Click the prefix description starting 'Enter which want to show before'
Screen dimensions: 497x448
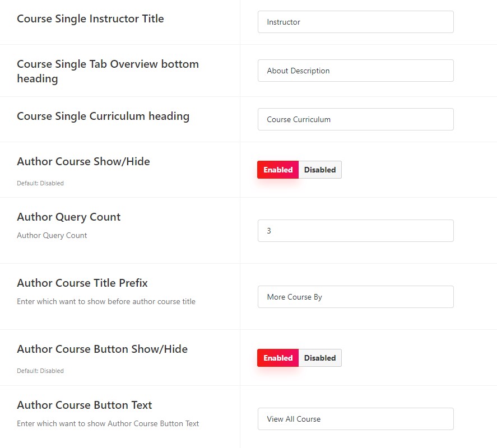point(106,301)
